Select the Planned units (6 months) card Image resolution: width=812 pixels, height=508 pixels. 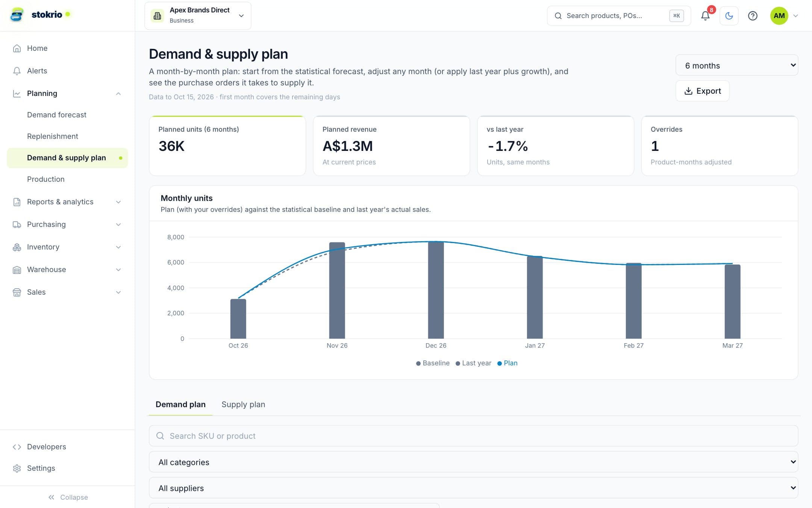227,146
